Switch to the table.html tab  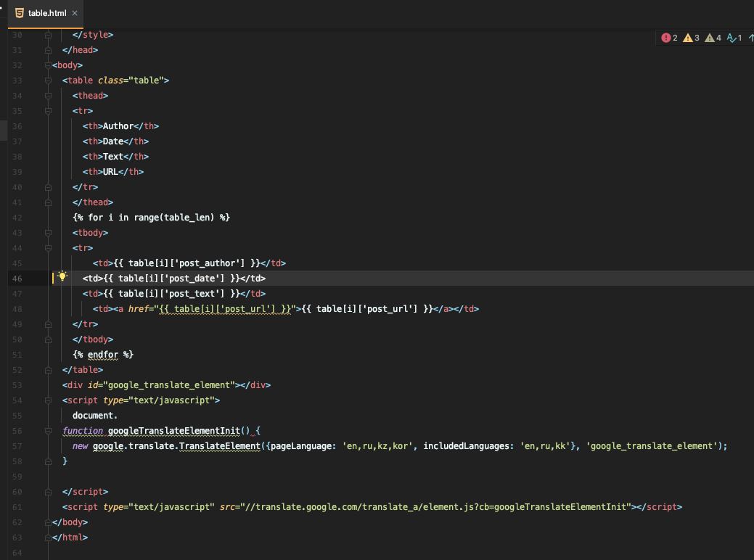46,13
